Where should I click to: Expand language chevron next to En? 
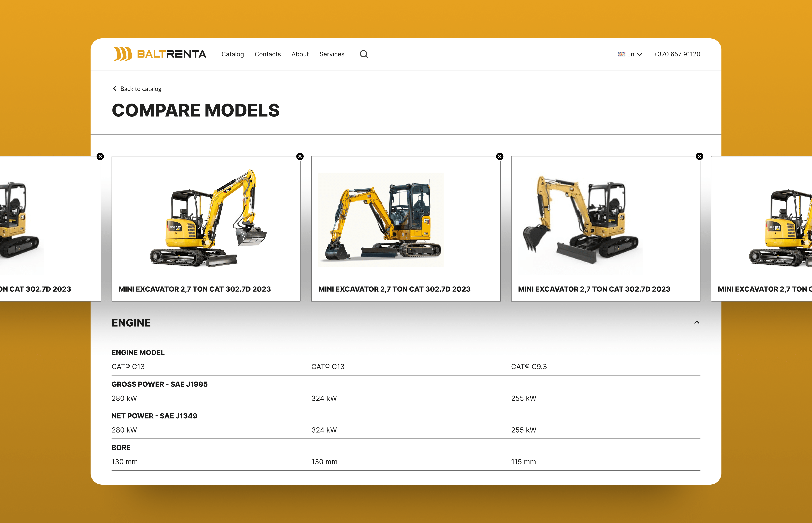click(x=639, y=54)
